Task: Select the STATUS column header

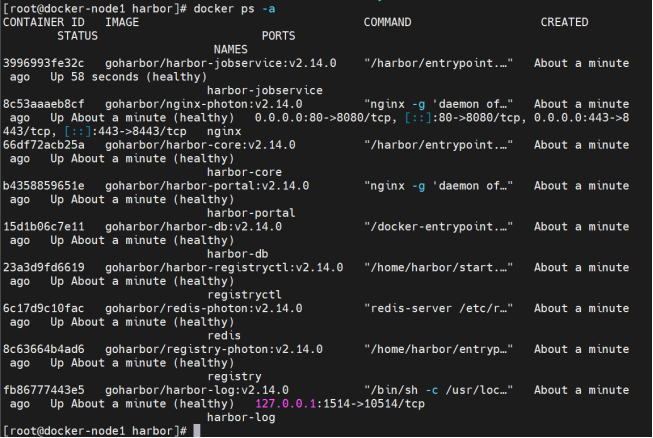Action: point(77,36)
